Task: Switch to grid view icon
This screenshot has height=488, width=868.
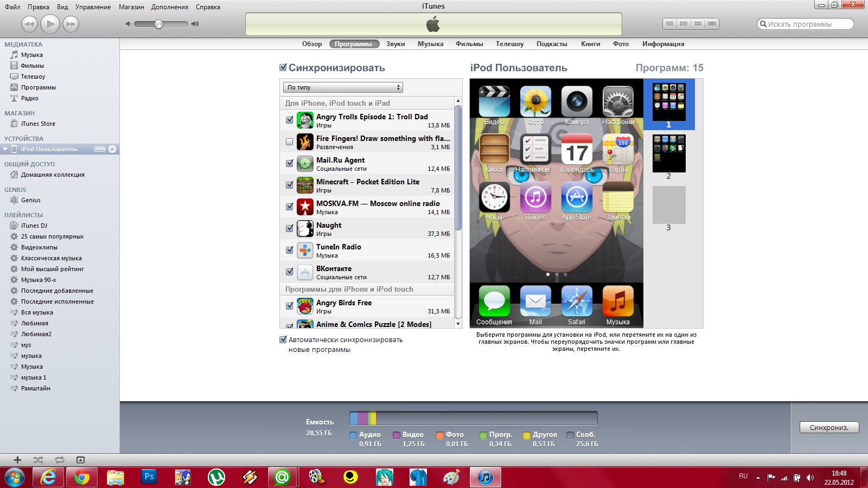Action: 698,24
